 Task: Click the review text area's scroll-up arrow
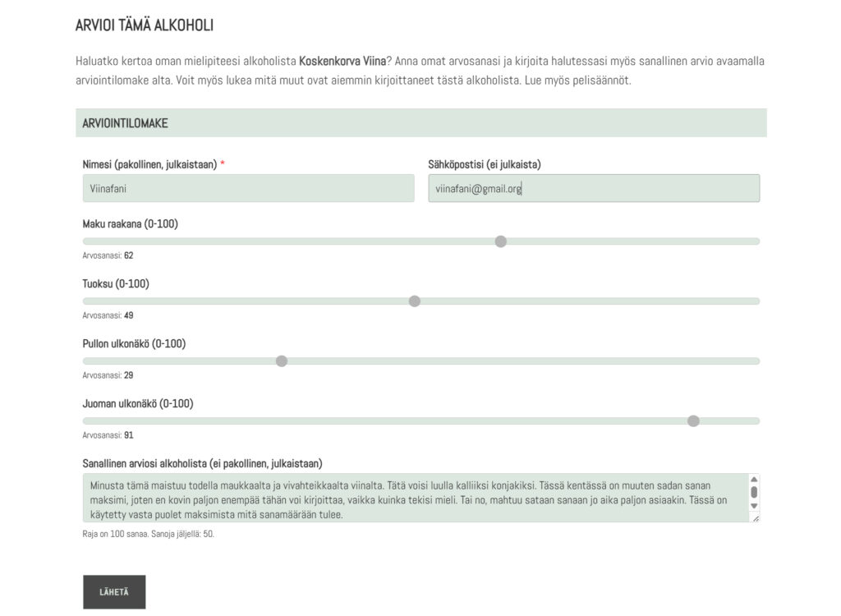pyautogui.click(x=754, y=479)
